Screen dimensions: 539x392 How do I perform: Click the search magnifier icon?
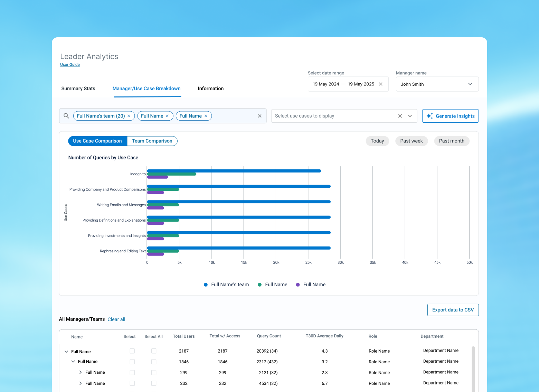(x=66, y=116)
